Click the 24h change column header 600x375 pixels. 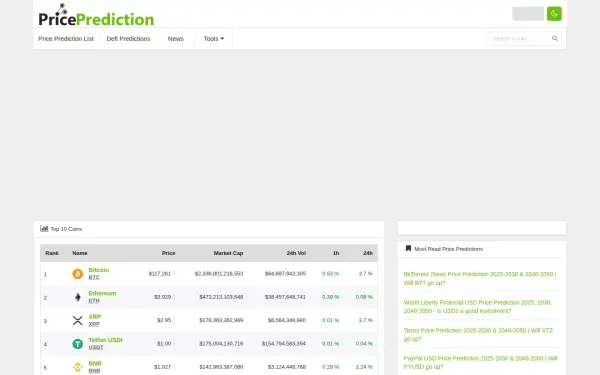click(368, 253)
